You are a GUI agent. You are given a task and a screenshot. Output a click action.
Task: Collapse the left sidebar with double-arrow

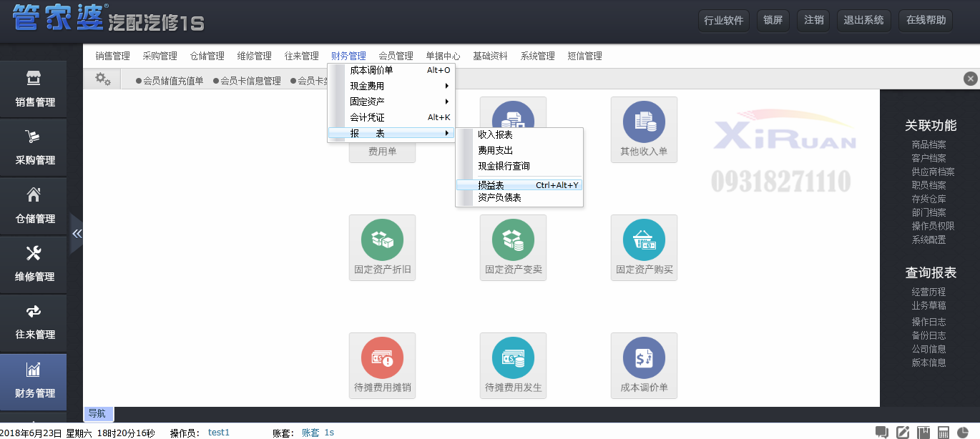coord(77,234)
